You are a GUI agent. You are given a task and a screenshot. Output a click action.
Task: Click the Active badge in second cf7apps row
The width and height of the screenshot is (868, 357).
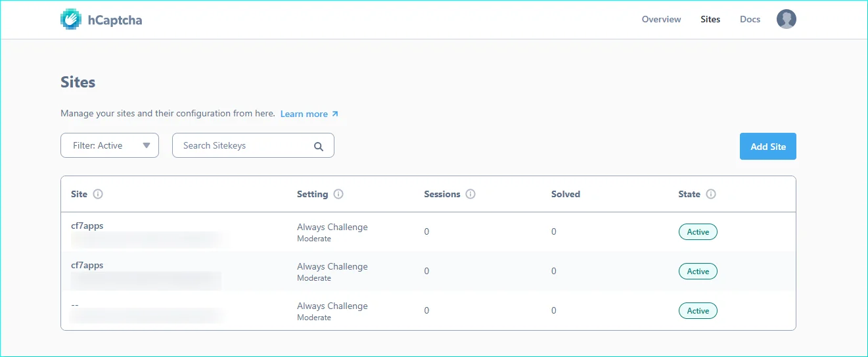point(698,272)
